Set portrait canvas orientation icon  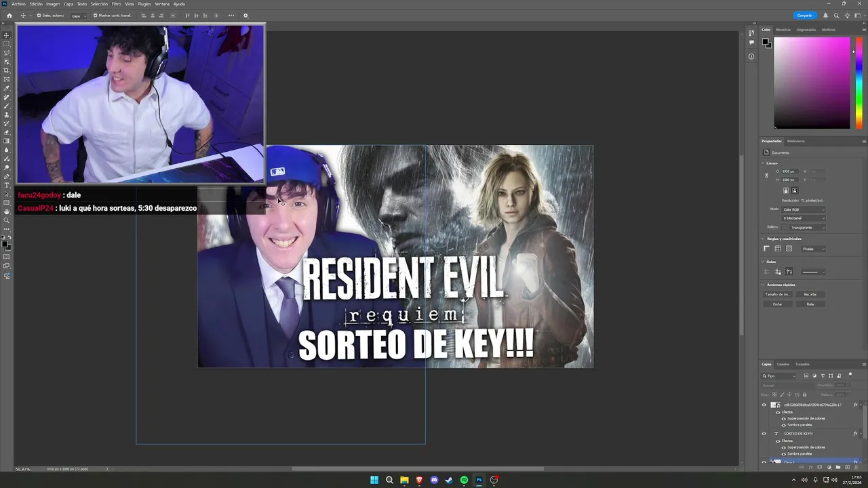coord(786,190)
